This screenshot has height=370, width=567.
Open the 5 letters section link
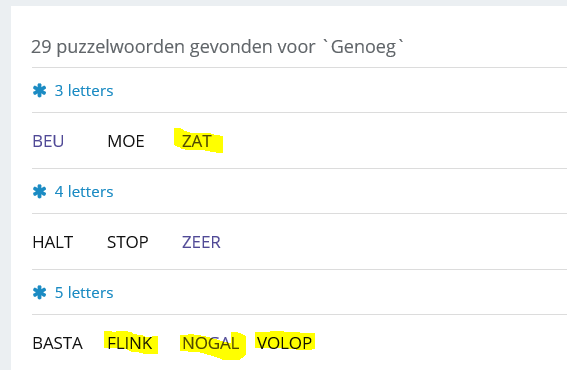tap(84, 292)
